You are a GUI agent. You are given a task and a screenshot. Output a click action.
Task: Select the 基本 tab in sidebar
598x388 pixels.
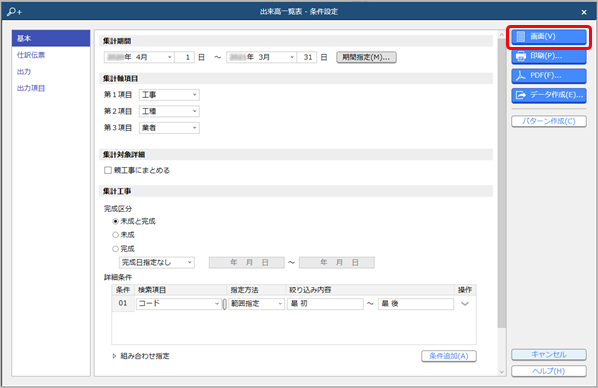(51, 39)
